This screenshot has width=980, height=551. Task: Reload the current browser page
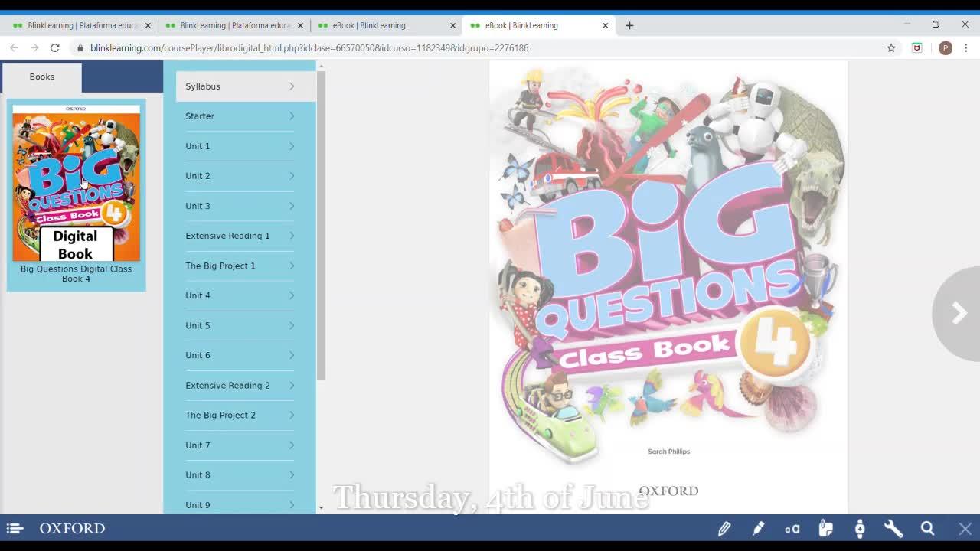pyautogui.click(x=55, y=47)
